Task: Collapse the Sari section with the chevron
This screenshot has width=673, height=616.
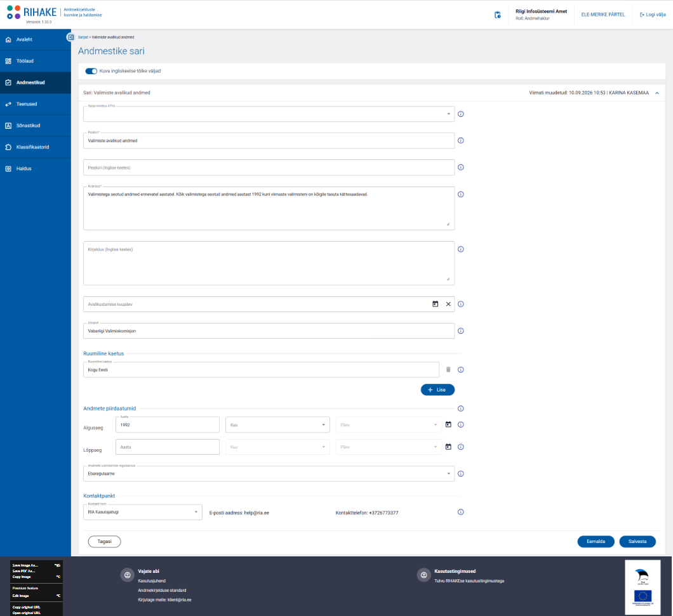Action: click(657, 93)
